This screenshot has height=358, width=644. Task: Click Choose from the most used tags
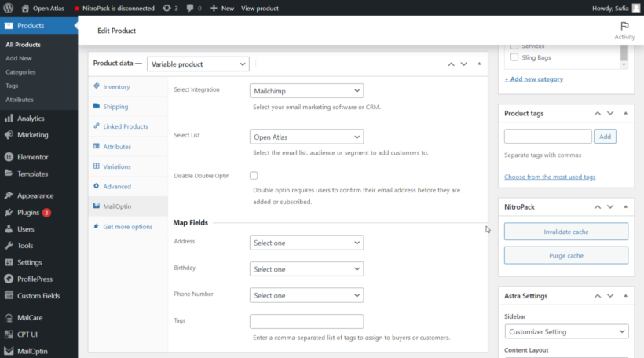click(x=550, y=177)
